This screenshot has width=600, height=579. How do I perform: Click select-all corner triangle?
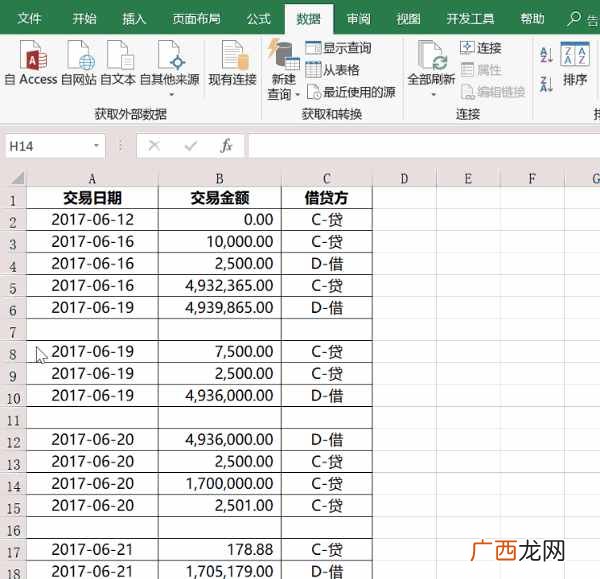[18, 178]
